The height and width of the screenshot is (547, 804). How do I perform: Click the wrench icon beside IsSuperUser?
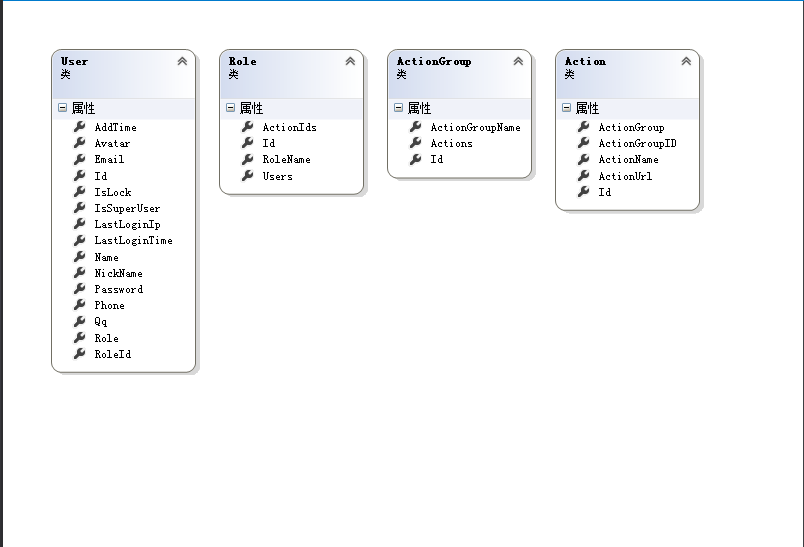[79, 208]
